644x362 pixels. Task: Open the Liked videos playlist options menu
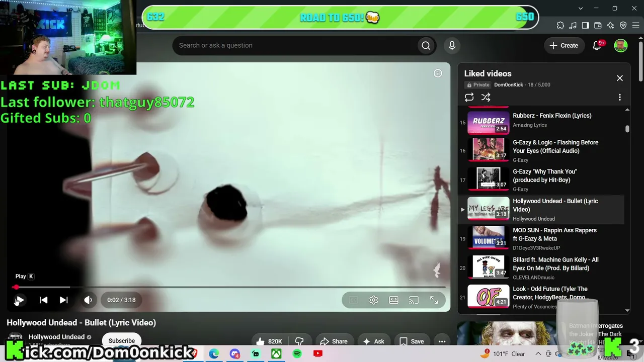point(620,98)
